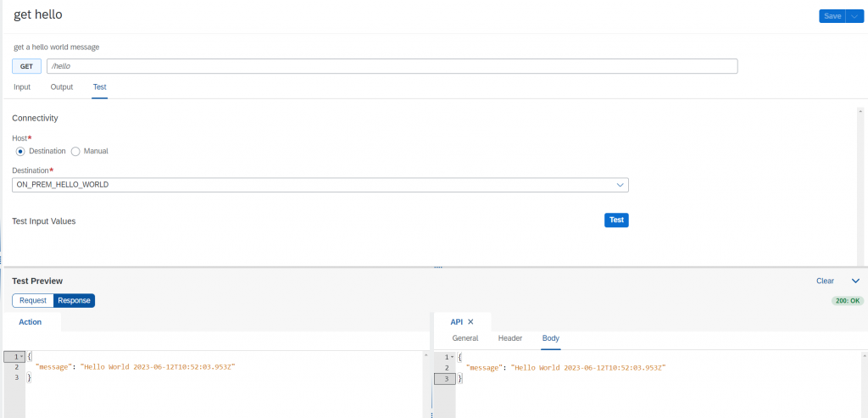The image size is (868, 418).
Task: Click scroll-up arrow in Action editor
Action: click(x=426, y=355)
